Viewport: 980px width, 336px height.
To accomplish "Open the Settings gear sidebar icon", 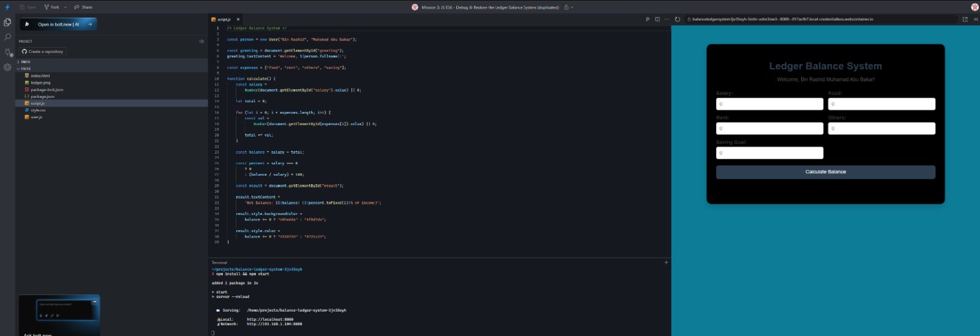I will 7,67.
